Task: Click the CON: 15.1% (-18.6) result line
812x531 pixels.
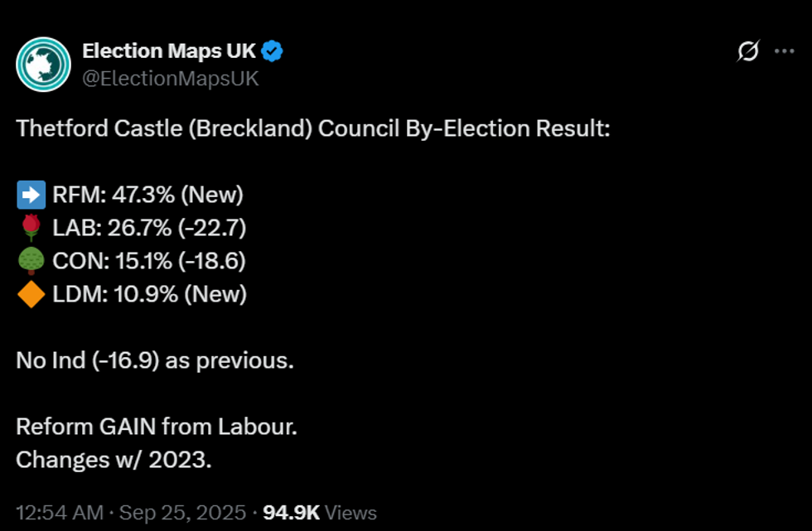Action: pos(149,261)
